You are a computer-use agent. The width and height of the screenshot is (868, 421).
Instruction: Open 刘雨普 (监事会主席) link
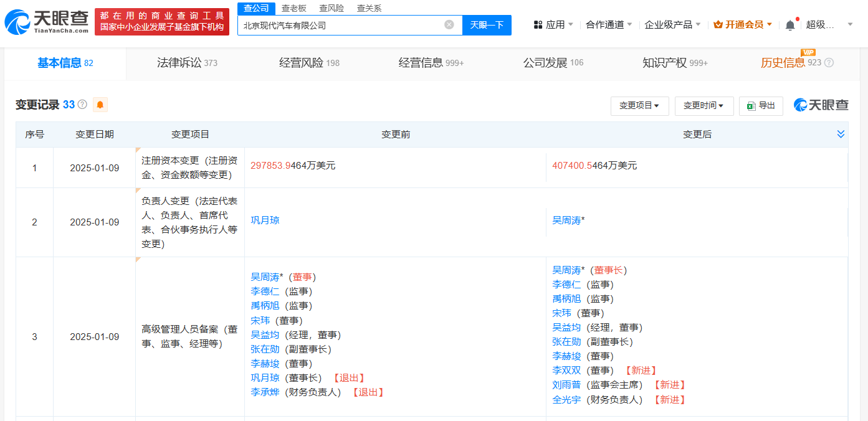tap(566, 385)
